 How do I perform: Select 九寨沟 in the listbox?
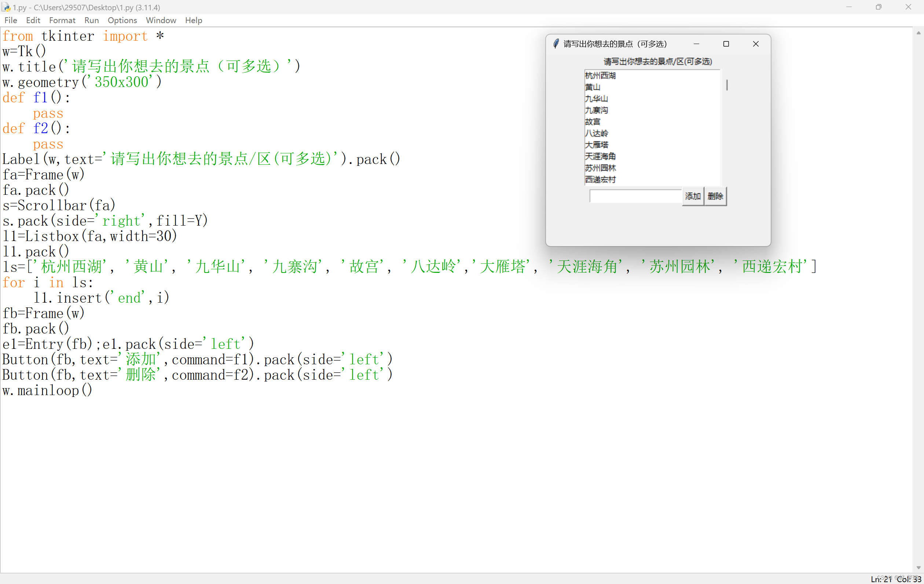click(596, 110)
